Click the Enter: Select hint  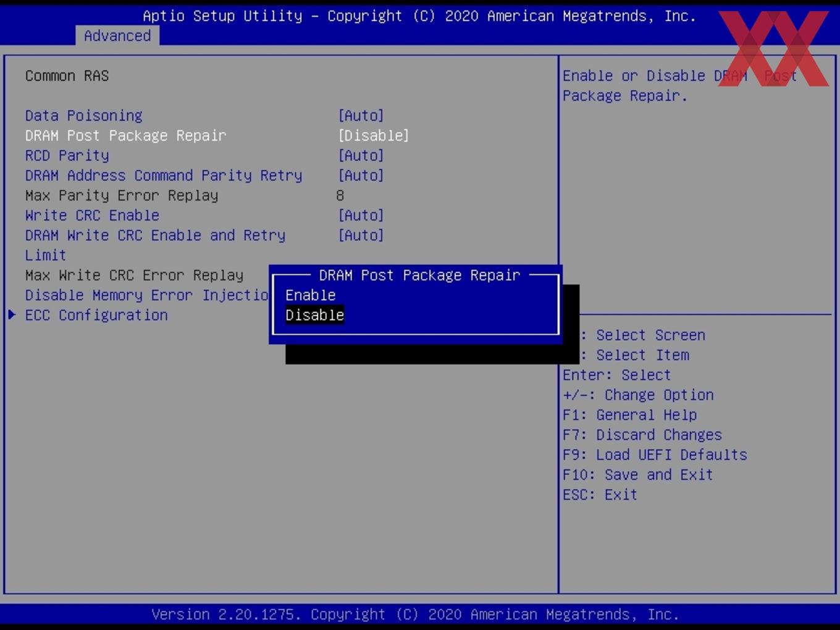pyautogui.click(x=616, y=375)
